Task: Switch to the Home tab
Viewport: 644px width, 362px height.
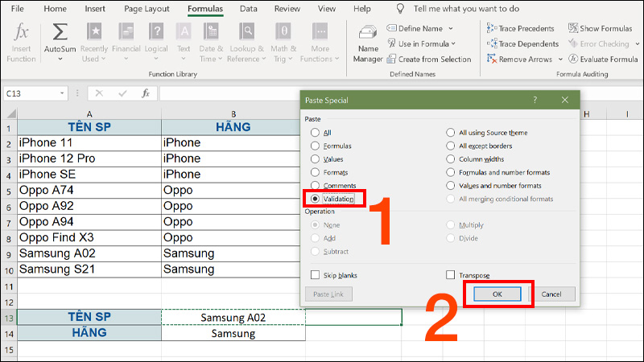Action: 55,9
